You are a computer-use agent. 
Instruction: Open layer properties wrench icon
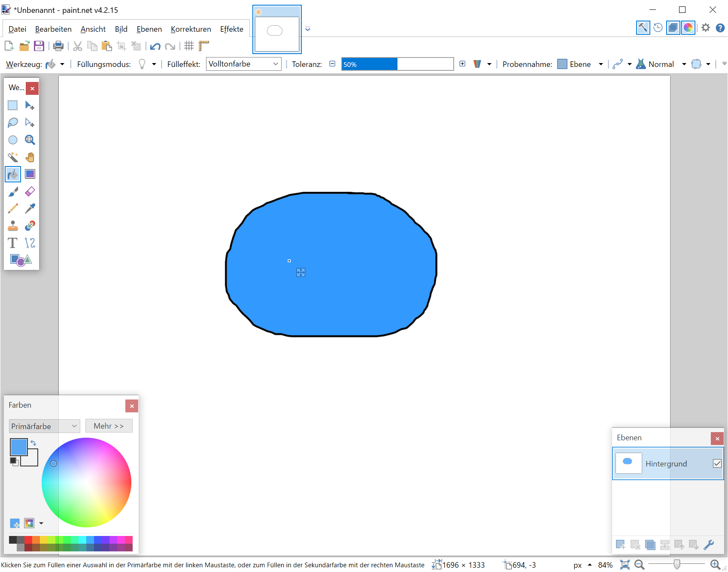pyautogui.click(x=709, y=545)
